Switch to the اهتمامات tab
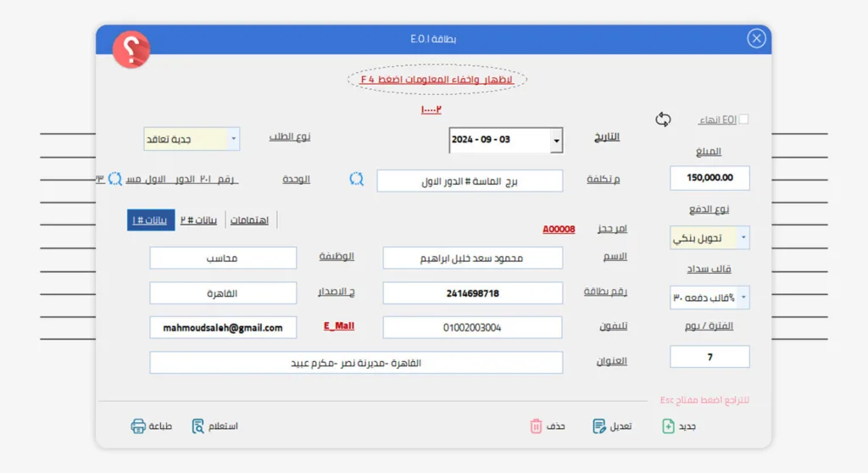 coord(250,220)
